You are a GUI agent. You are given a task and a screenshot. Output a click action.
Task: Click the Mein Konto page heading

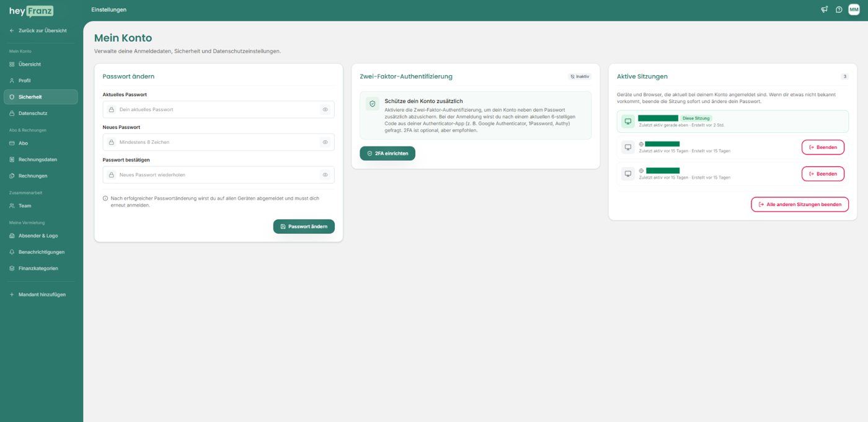(123, 38)
